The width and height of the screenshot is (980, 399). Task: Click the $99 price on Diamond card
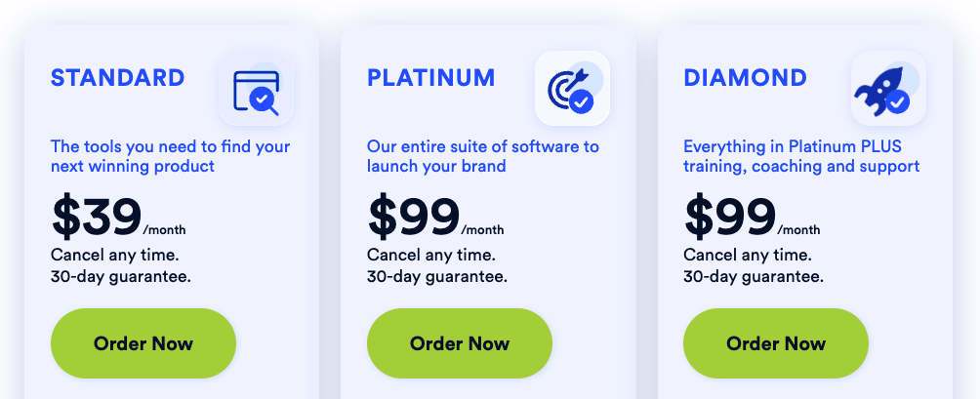pos(729,217)
